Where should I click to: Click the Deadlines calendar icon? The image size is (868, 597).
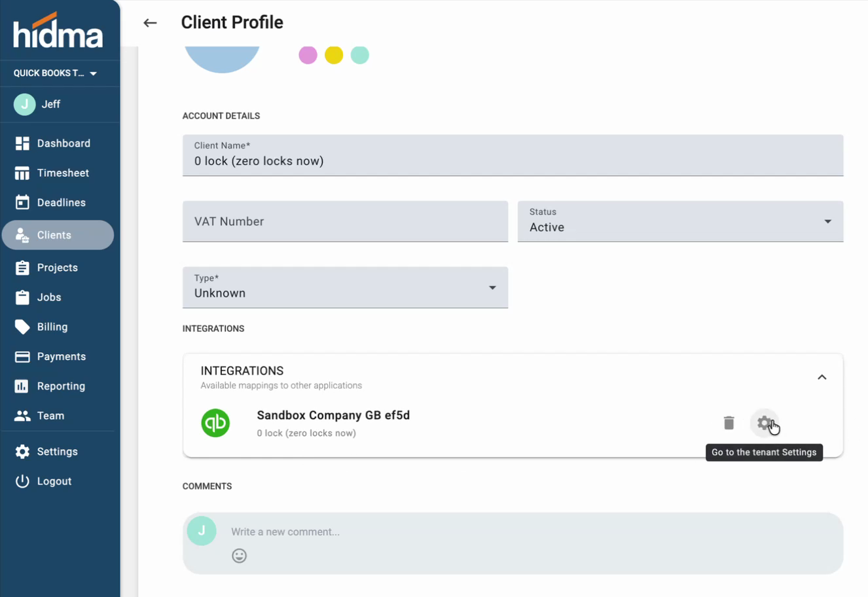(x=22, y=202)
